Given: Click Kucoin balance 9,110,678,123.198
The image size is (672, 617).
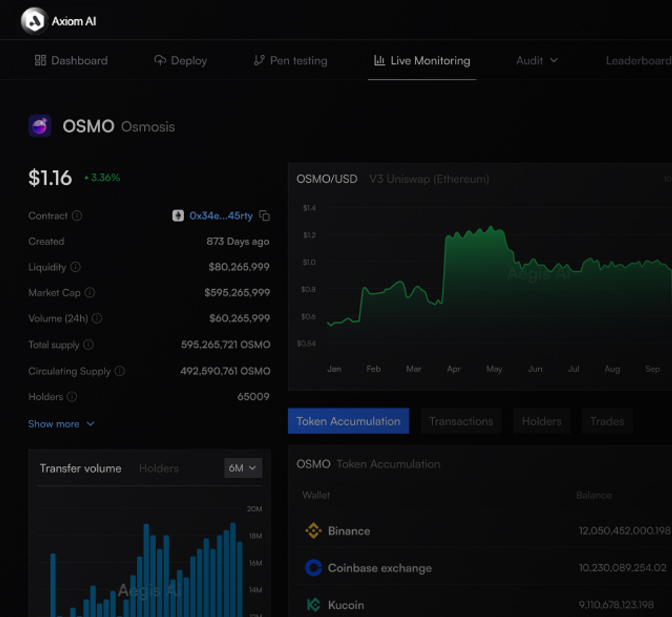Looking at the screenshot, I should (x=617, y=605).
